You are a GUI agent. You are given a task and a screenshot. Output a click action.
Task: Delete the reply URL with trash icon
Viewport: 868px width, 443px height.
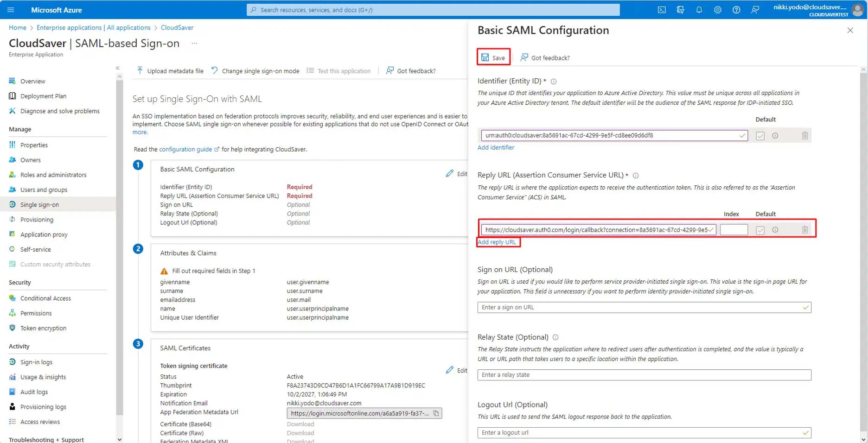(804, 230)
